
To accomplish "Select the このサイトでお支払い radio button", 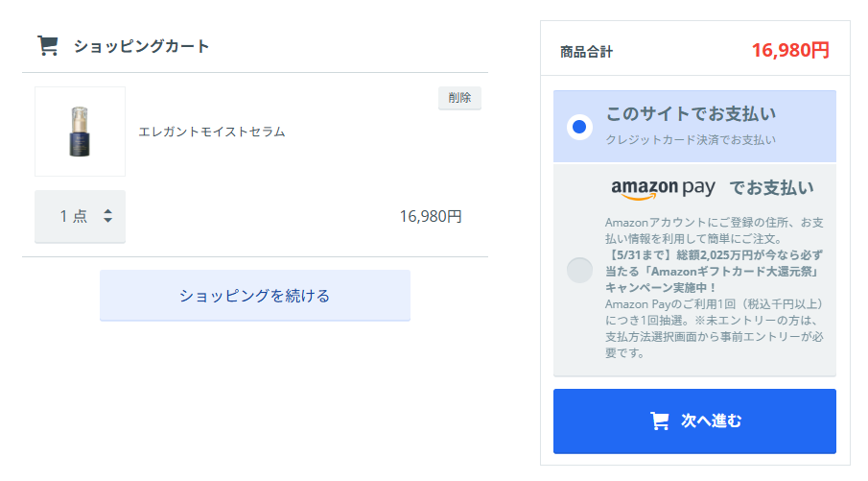I will pos(579,127).
